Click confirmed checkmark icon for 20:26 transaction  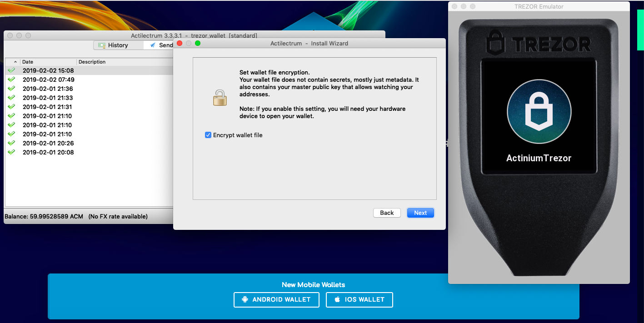[x=11, y=143]
